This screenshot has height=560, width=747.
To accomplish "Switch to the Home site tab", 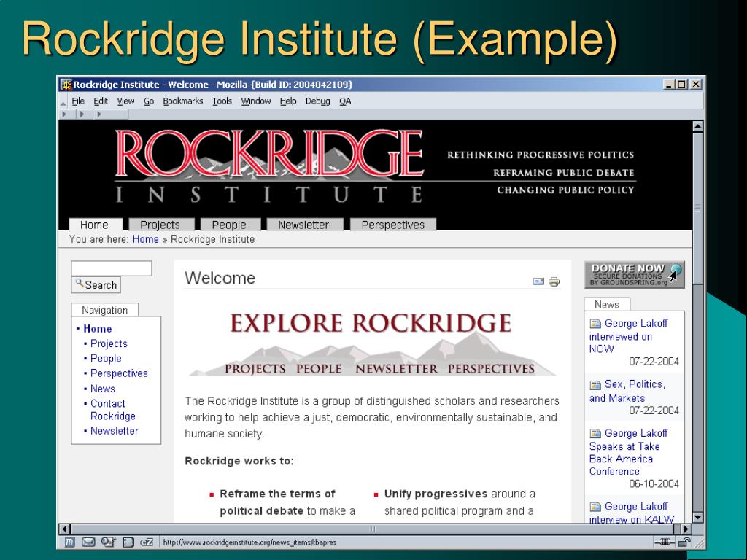I will pos(95,225).
